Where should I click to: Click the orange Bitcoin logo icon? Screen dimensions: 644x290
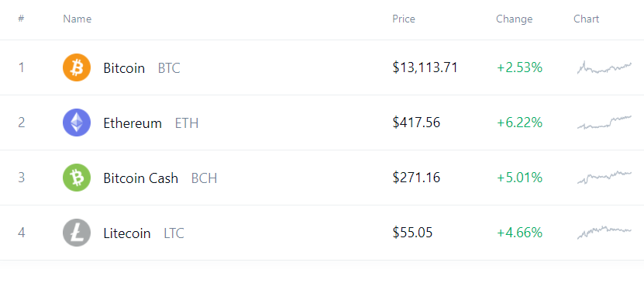point(77,67)
